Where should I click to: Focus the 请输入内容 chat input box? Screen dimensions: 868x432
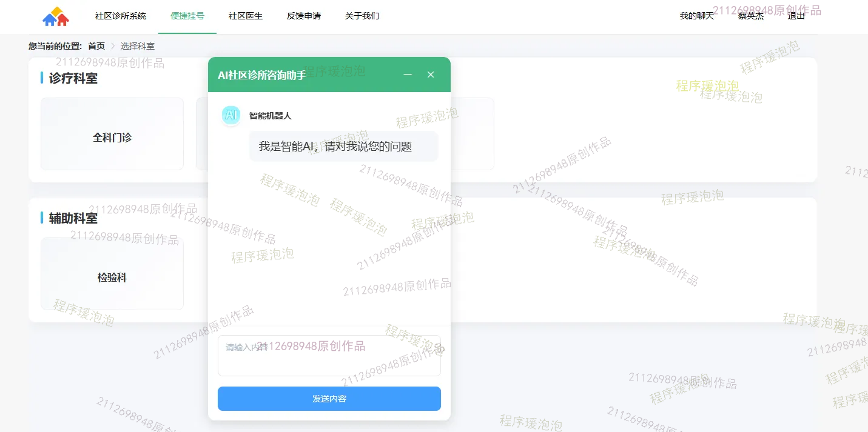coord(329,356)
